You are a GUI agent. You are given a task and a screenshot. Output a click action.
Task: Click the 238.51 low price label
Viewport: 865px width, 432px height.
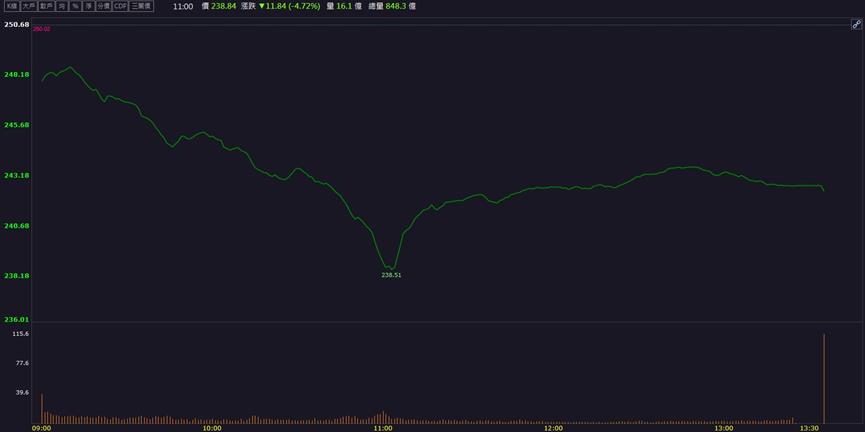pyautogui.click(x=391, y=275)
